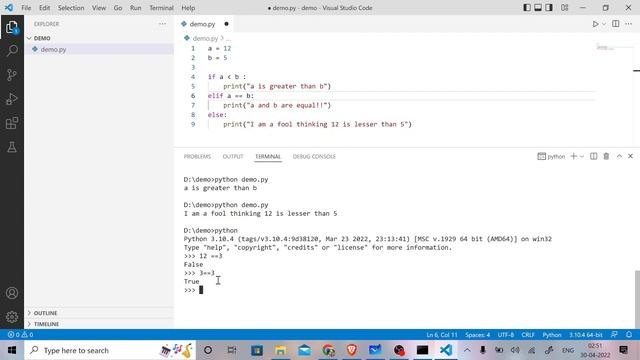
Task: Open the Manage gear settings
Action: tap(12, 317)
